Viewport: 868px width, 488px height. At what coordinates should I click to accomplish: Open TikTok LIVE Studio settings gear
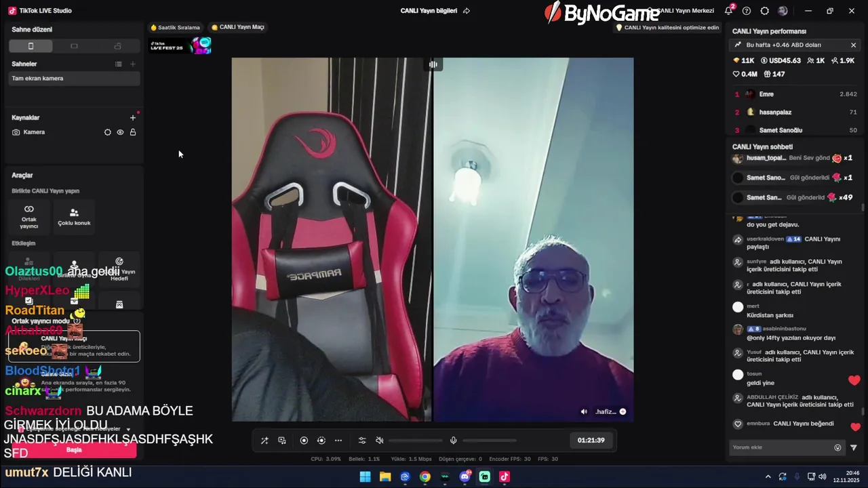tap(765, 11)
